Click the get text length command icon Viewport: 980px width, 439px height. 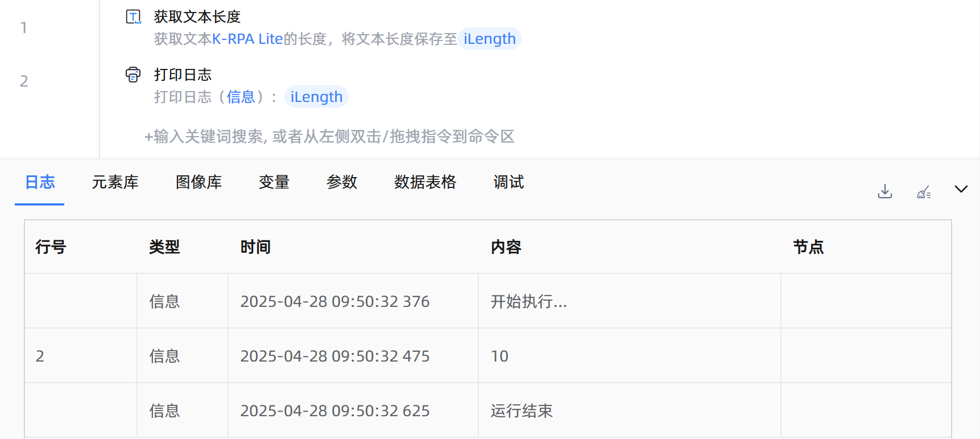(133, 17)
